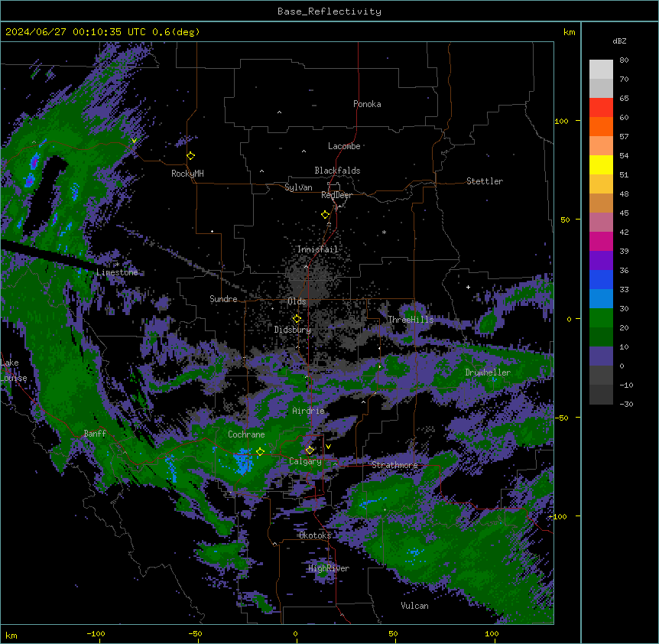Click the yellow station marker above Calgary label
Screen dimensions: 659x644
(x=310, y=450)
